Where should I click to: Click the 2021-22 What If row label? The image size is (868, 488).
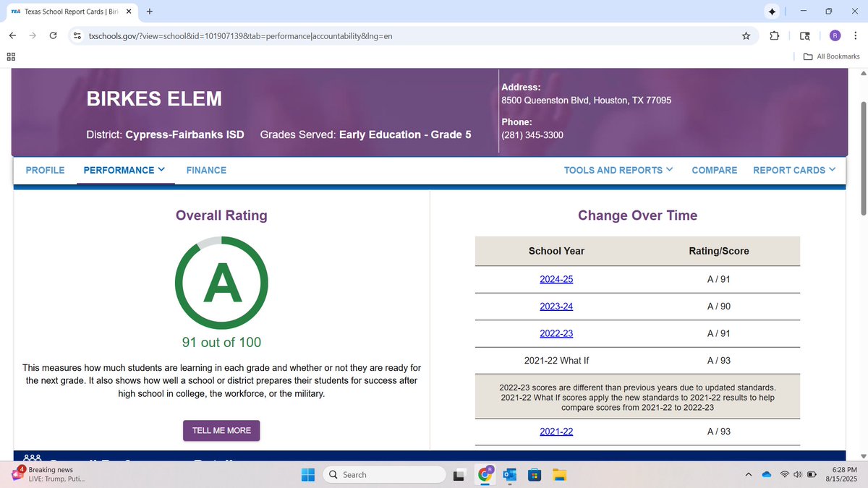click(x=556, y=361)
